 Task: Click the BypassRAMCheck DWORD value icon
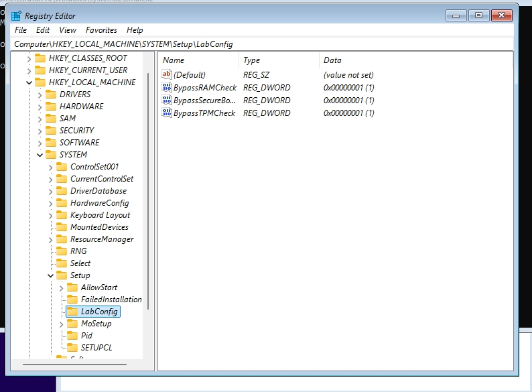click(167, 87)
